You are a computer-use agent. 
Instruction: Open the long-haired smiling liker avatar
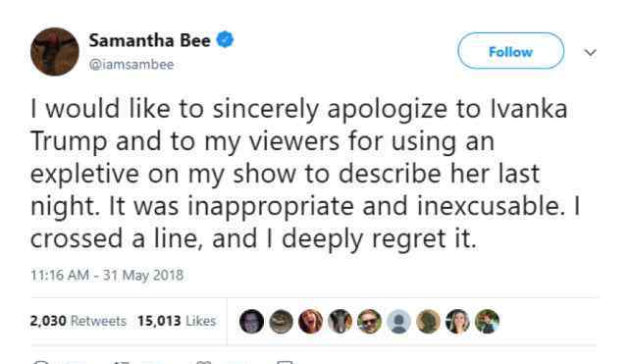click(458, 322)
